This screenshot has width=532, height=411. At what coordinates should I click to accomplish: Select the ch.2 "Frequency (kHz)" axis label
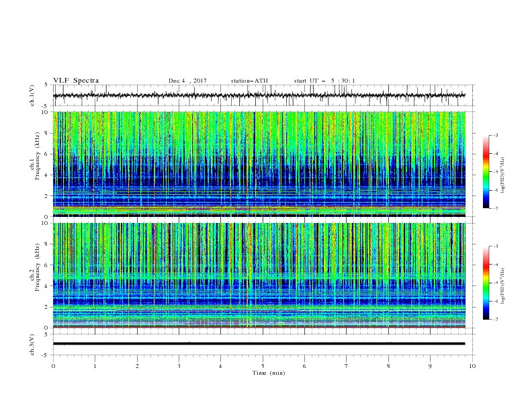(37, 267)
